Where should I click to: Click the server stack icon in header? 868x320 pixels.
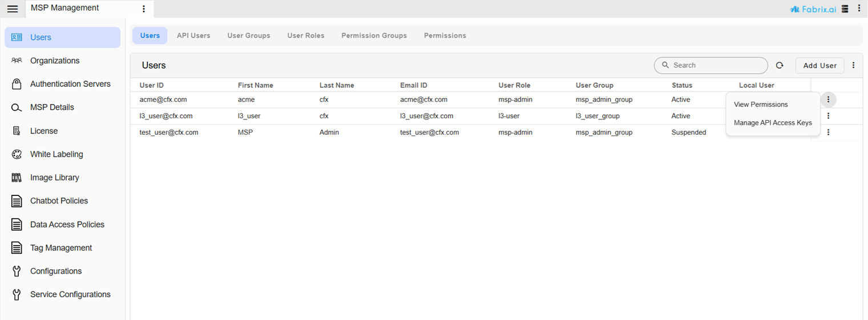845,9
